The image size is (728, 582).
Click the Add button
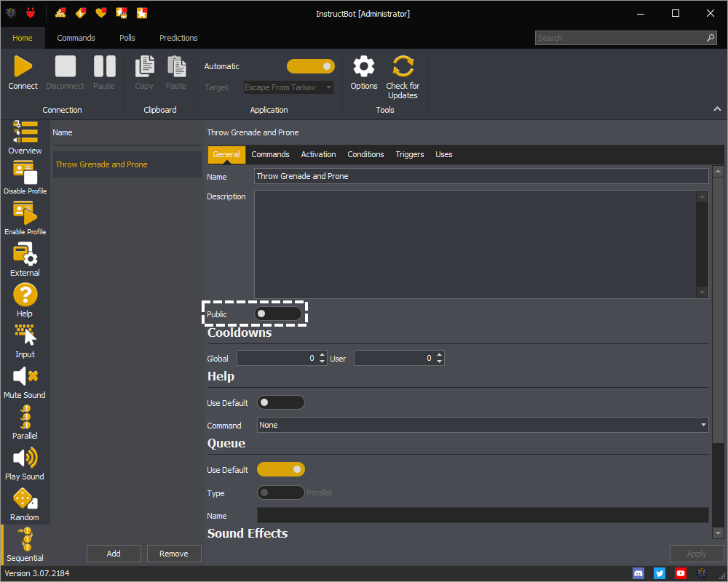click(114, 553)
